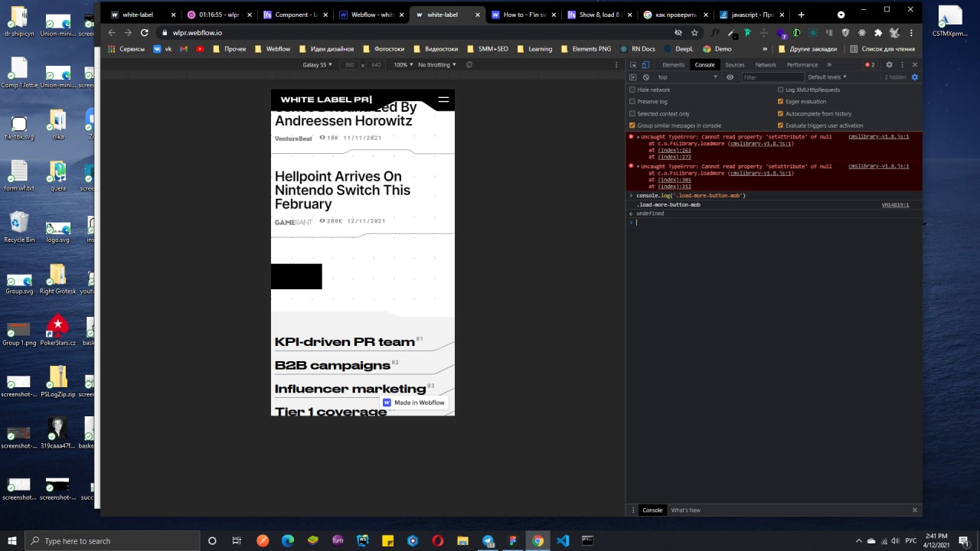Open the Hellpoint Arrives On Nintendo Switch article

(342, 190)
